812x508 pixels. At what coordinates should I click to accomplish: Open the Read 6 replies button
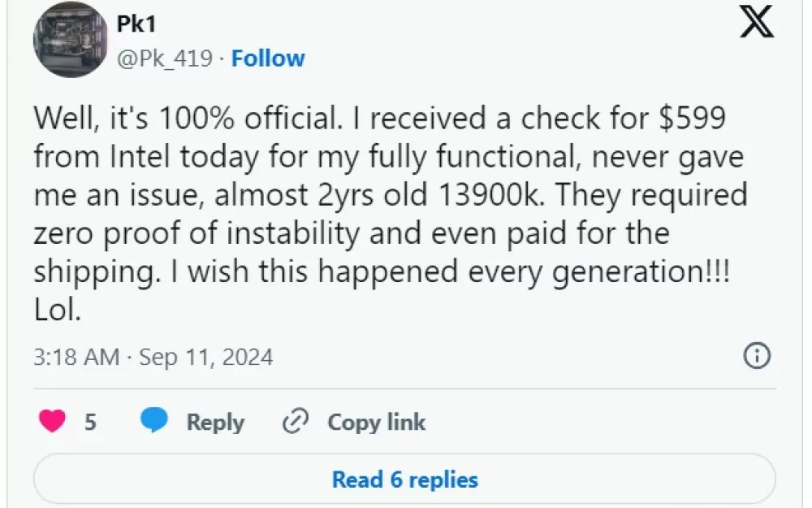(x=404, y=480)
